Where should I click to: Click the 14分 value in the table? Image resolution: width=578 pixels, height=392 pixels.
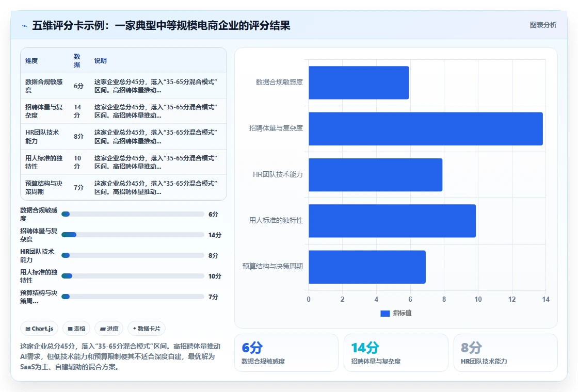click(77, 111)
